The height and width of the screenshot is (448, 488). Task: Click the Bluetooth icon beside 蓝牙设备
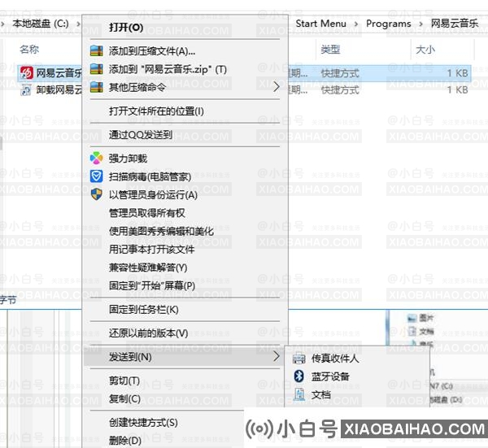299,376
